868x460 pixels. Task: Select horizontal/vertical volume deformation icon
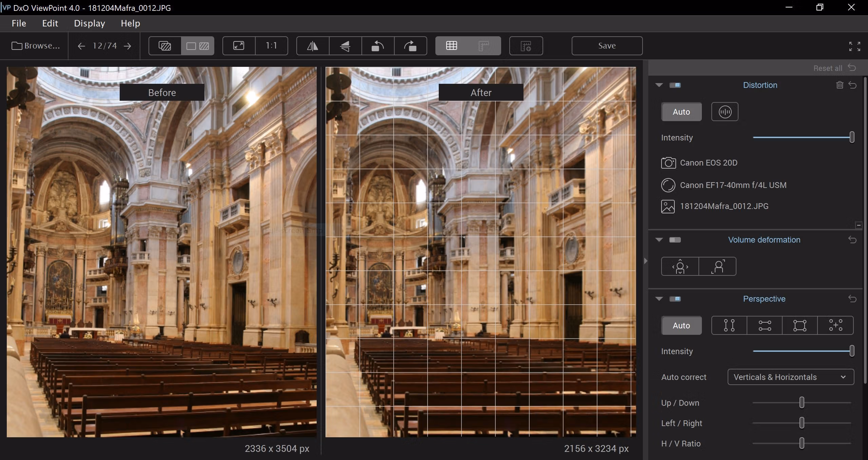(x=680, y=266)
